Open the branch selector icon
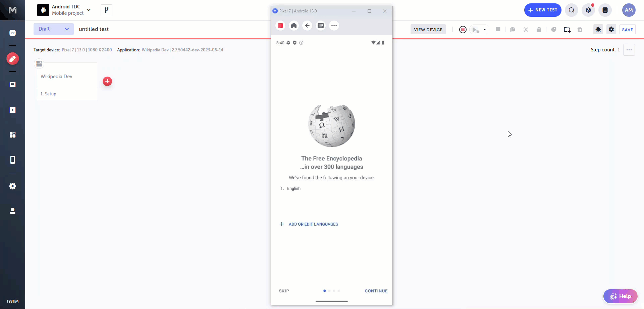Viewport: 644px width, 309px height. click(106, 10)
